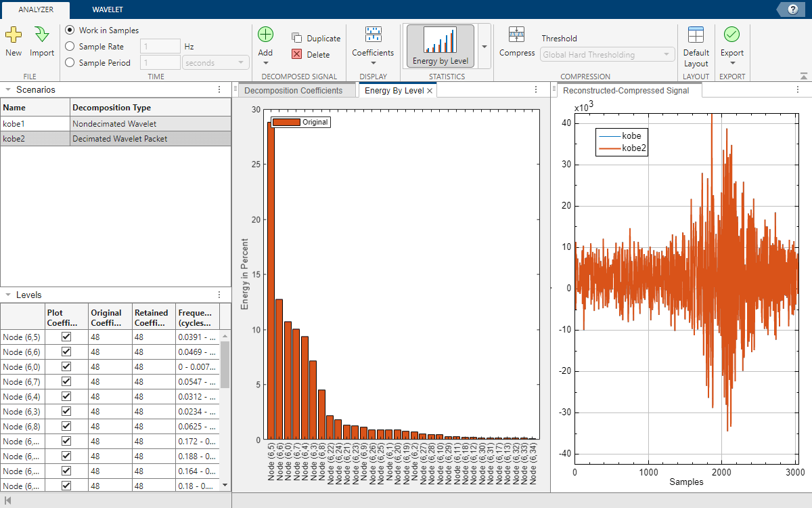Toggle the Energy by Level button
The width and height of the screenshot is (812, 508).
(x=440, y=46)
